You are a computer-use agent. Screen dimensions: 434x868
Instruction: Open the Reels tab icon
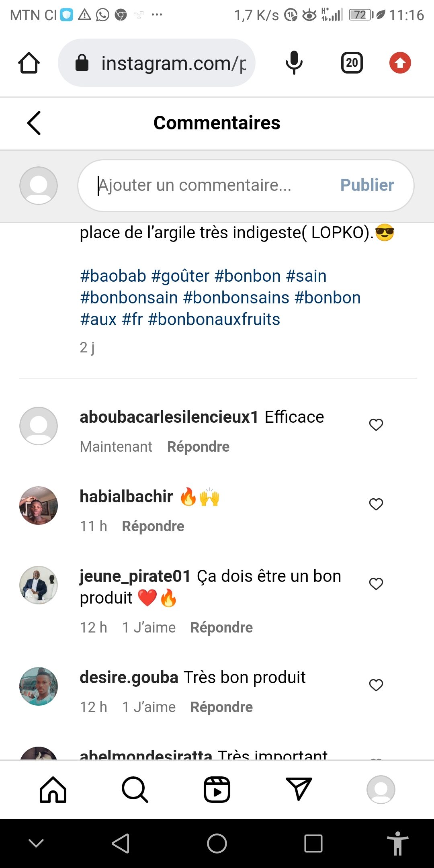tap(217, 790)
